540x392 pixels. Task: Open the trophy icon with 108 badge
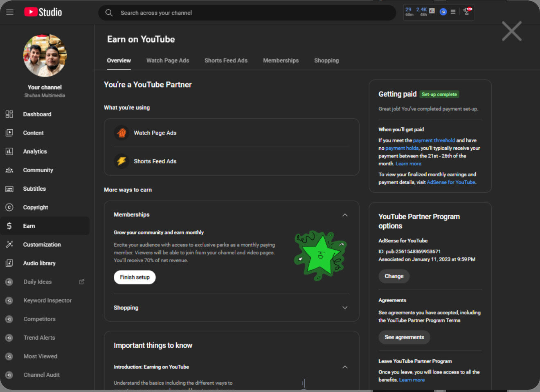[467, 11]
